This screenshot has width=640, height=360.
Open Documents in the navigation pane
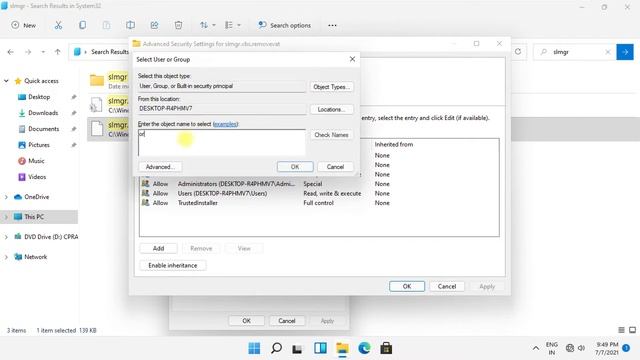click(43, 129)
